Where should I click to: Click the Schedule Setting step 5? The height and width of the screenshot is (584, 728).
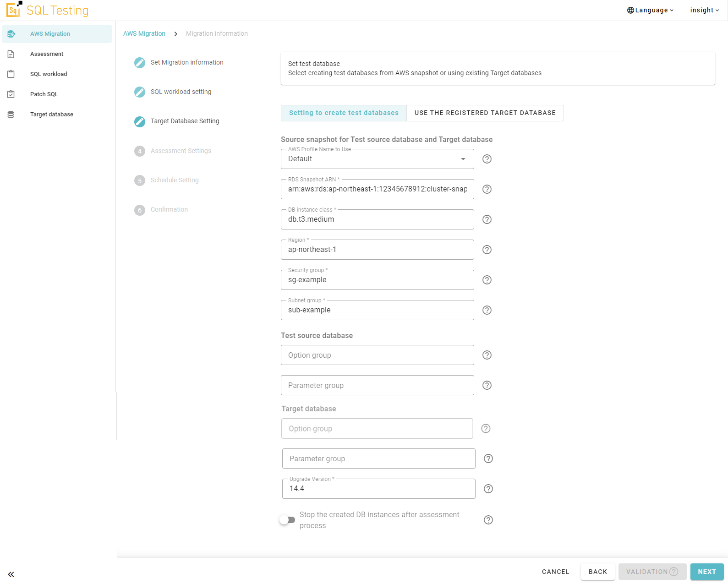tap(166, 180)
